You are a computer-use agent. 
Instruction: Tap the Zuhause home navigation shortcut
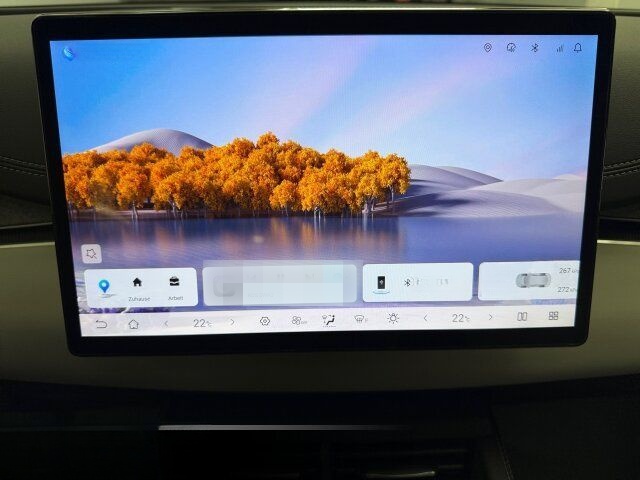point(137,286)
